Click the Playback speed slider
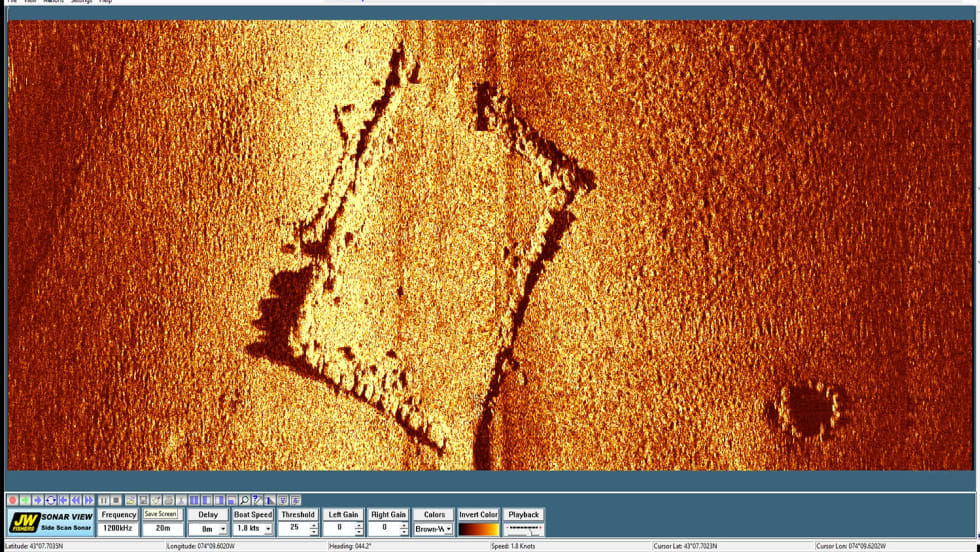Viewport: 980px width, 552px height. [x=524, y=529]
